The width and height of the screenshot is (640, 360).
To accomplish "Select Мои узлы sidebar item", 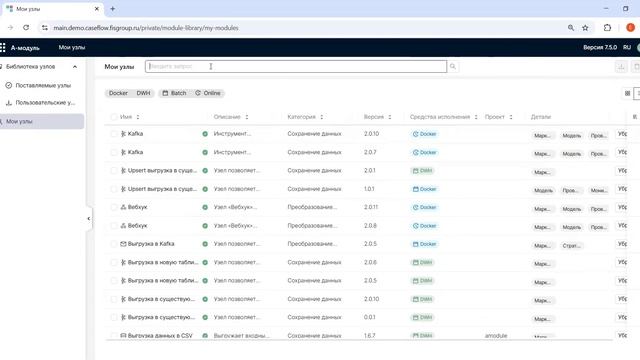I will (42, 121).
